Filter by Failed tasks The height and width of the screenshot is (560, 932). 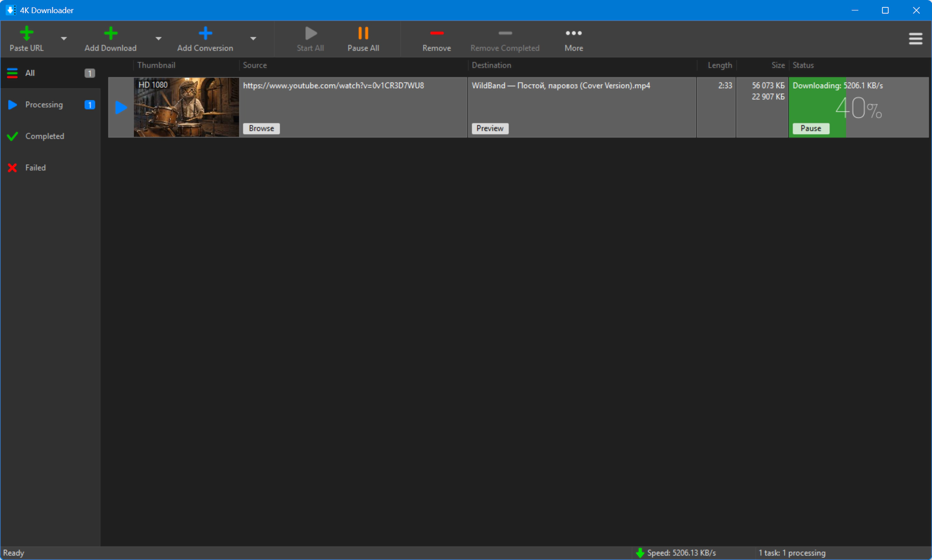click(51, 168)
